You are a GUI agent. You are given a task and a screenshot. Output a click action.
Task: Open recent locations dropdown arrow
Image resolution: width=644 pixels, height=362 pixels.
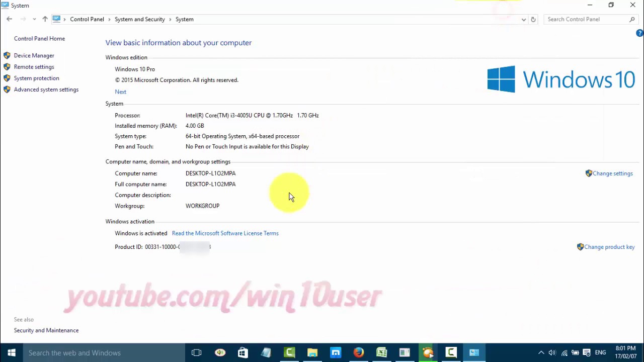pos(34,19)
